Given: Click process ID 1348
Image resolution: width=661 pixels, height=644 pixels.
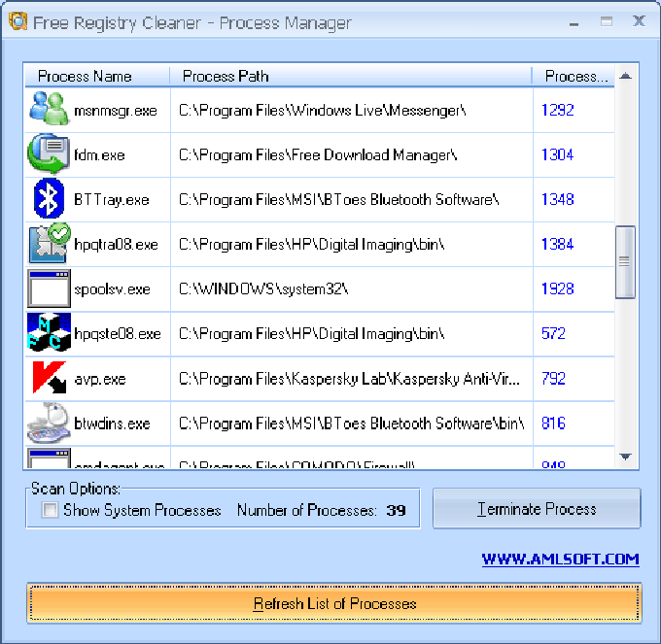Looking at the screenshot, I should [x=557, y=200].
